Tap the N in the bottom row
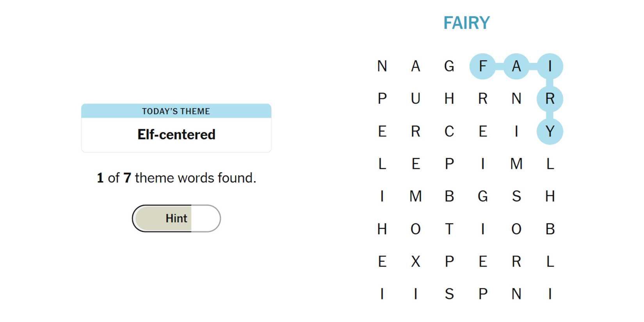This screenshot has height=322, width=644. [516, 294]
